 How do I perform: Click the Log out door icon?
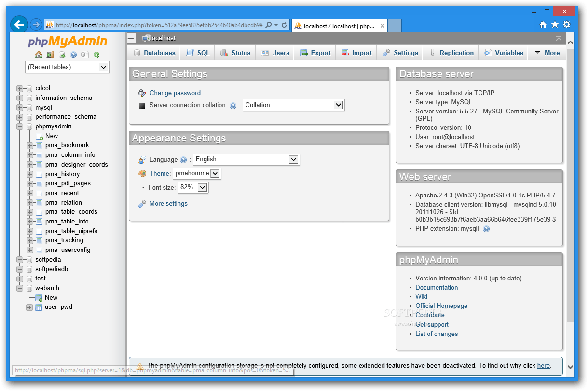[x=51, y=55]
